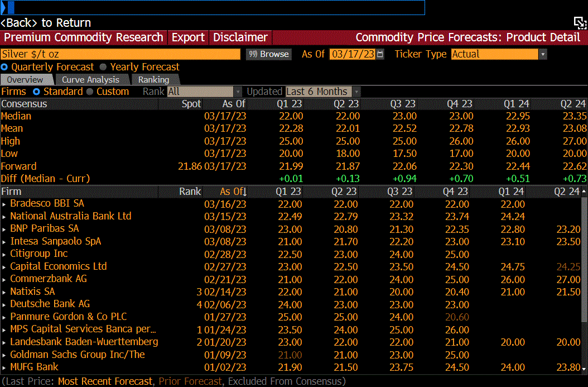Expand the Landesbank Baden-Wuerttemberg row
The width and height of the screenshot is (588, 387).
tap(4, 343)
